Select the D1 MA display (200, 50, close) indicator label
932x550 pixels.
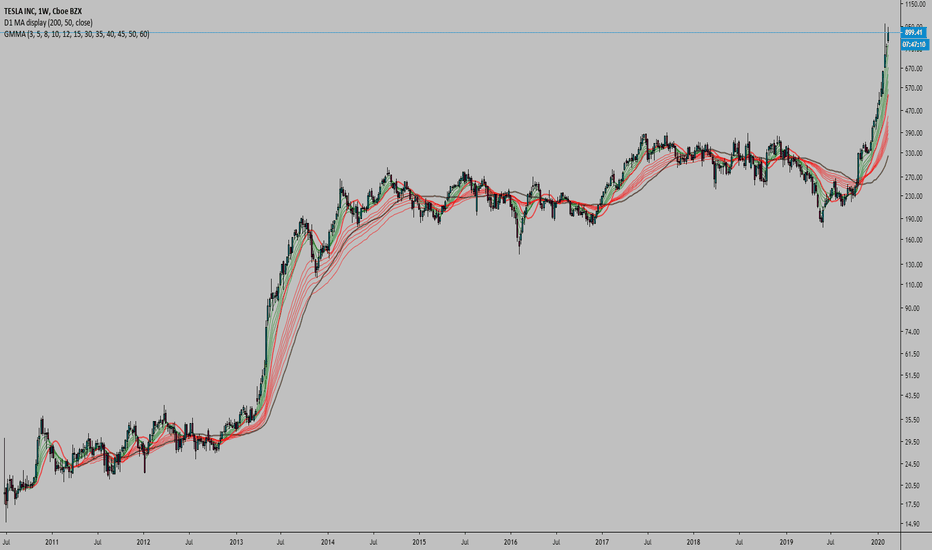tap(48, 23)
